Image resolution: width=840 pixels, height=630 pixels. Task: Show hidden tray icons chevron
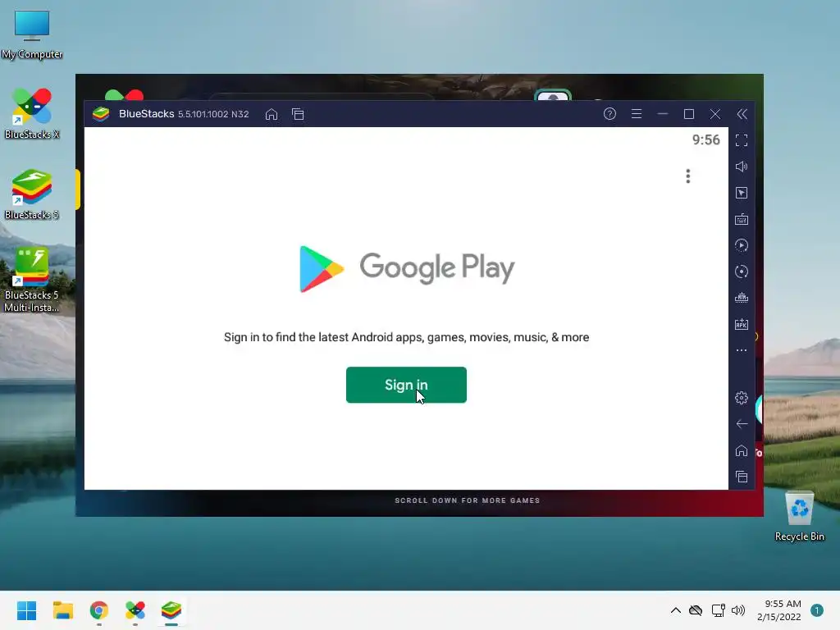(x=676, y=610)
